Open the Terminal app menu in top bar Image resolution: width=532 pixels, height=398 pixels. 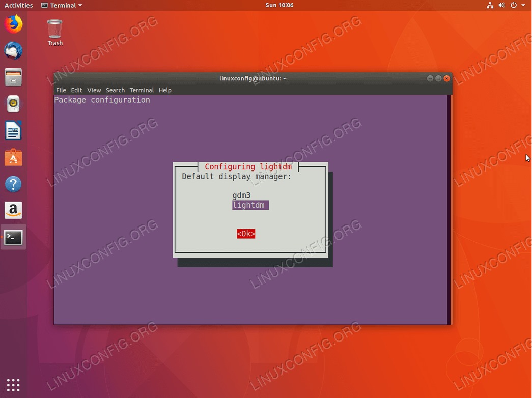pos(62,5)
